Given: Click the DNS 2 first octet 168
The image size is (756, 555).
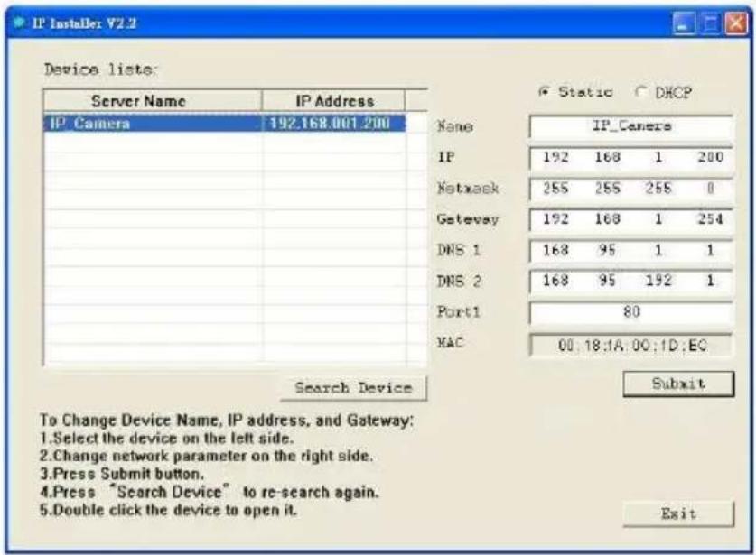Looking at the screenshot, I should pos(555,281).
